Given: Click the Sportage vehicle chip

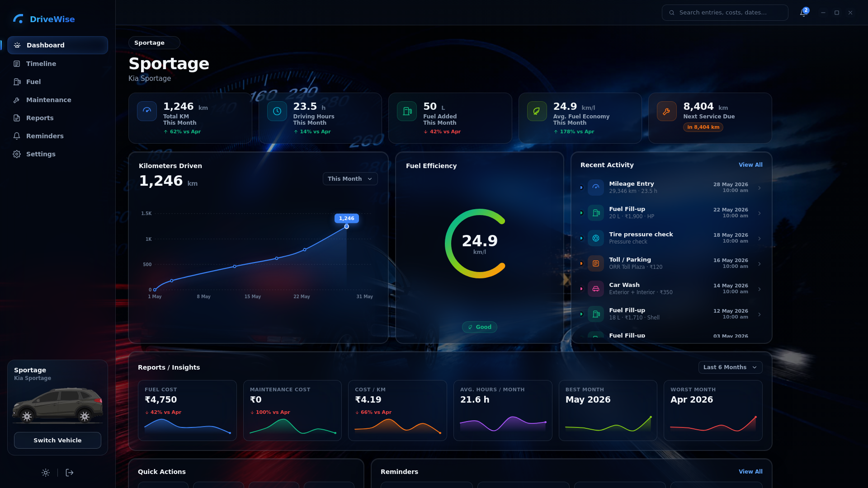Looking at the screenshot, I should [154, 43].
